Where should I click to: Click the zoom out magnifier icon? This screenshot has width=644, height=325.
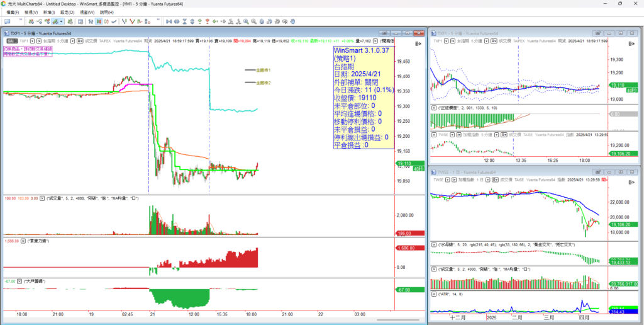[253, 21]
